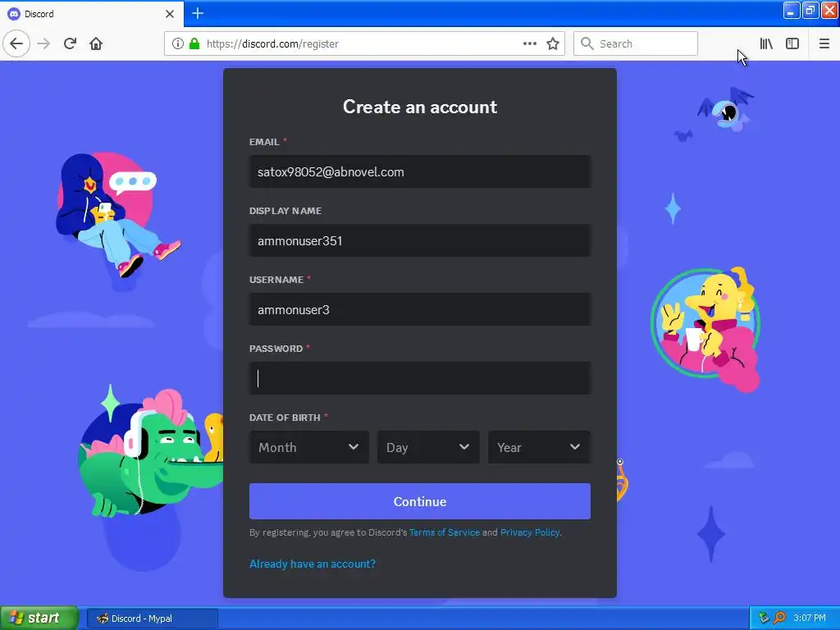The width and height of the screenshot is (840, 630).
Task: Open the hamburger application menu
Action: (x=824, y=43)
